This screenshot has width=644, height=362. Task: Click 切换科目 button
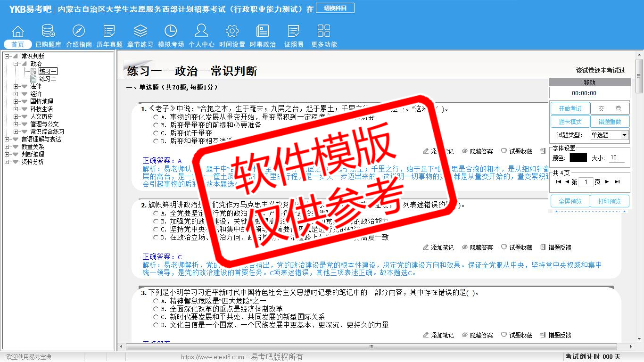click(x=335, y=8)
